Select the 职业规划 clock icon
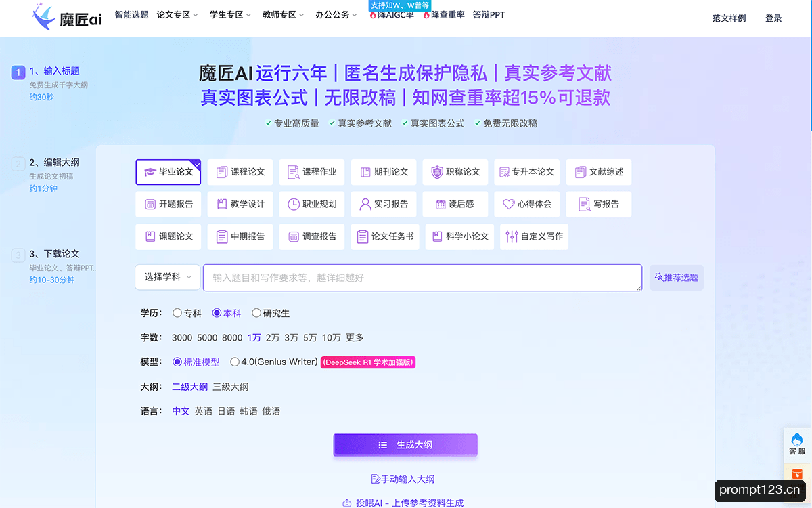This screenshot has width=812, height=508. pyautogui.click(x=293, y=204)
